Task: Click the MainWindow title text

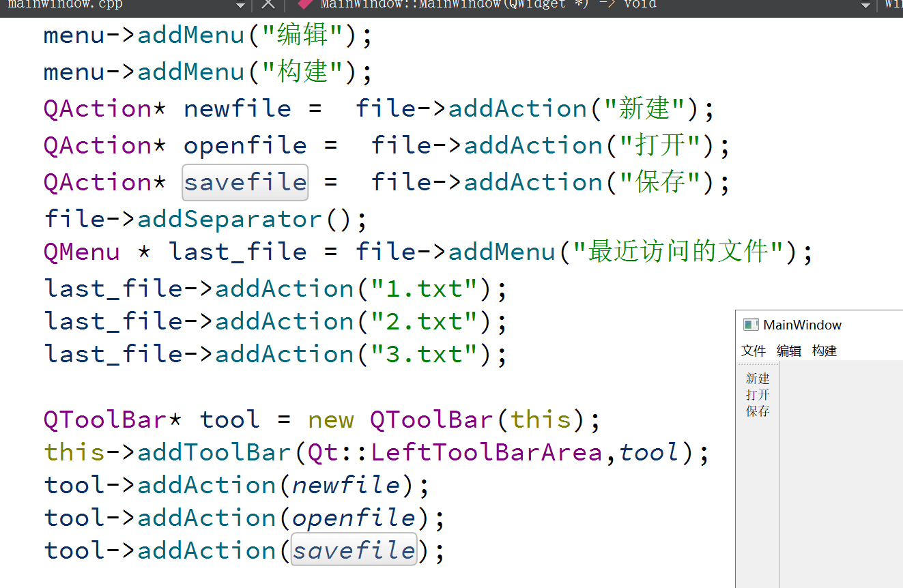Action: 802,325
